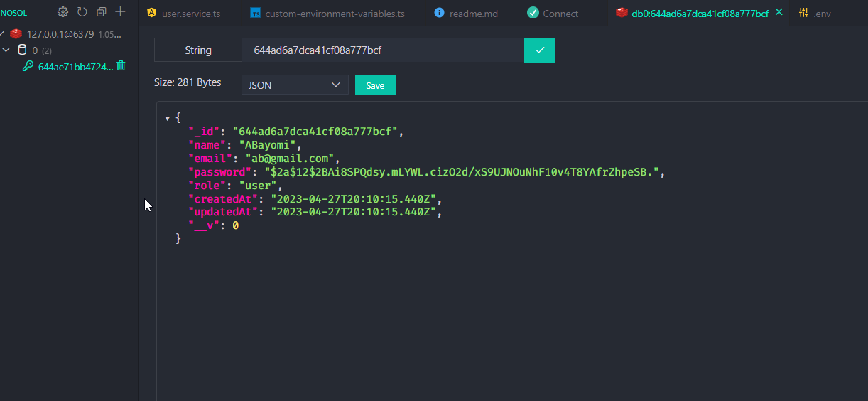
Task: Delete key 644ae71bb4724 with trash icon
Action: [121, 66]
